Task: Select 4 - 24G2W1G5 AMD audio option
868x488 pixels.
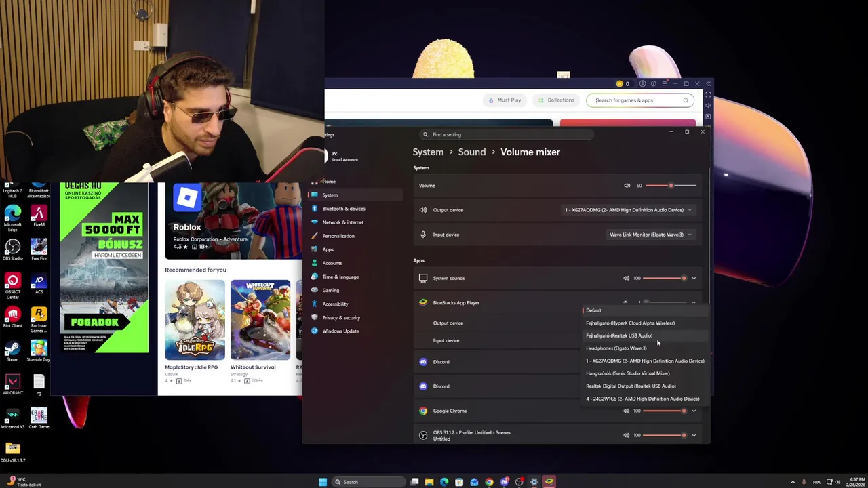Action: pos(644,399)
